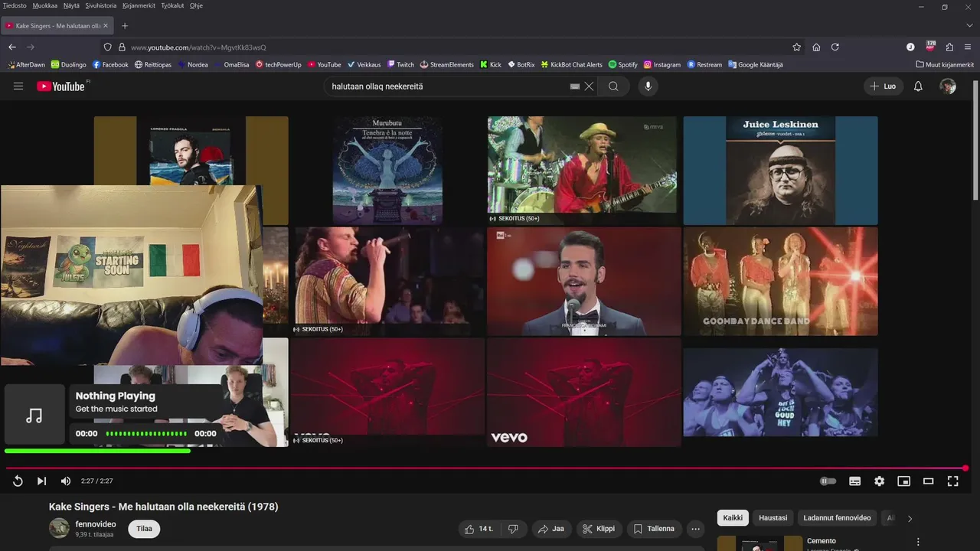Open more actions ellipsis under video
The width and height of the screenshot is (980, 551).
(x=695, y=529)
